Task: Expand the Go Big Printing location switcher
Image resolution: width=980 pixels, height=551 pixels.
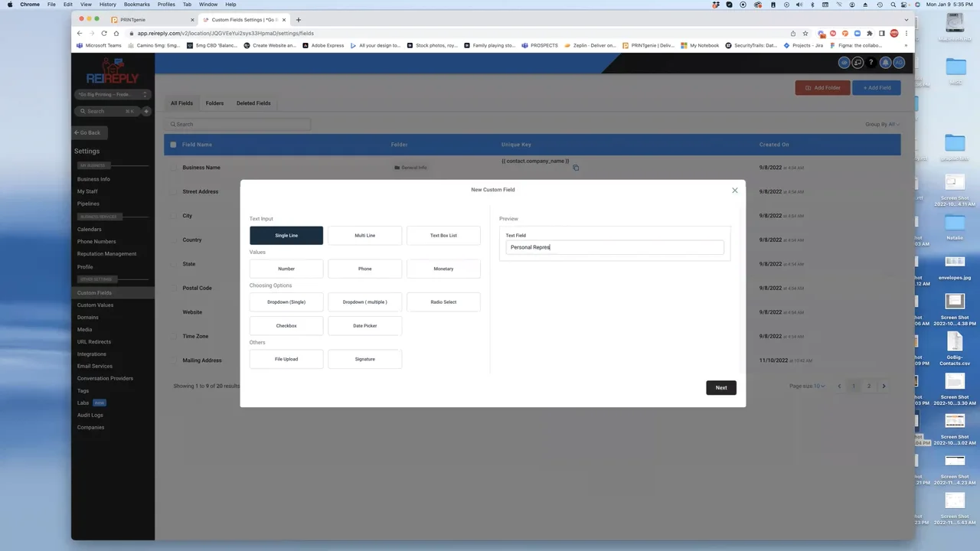Action: [112, 95]
